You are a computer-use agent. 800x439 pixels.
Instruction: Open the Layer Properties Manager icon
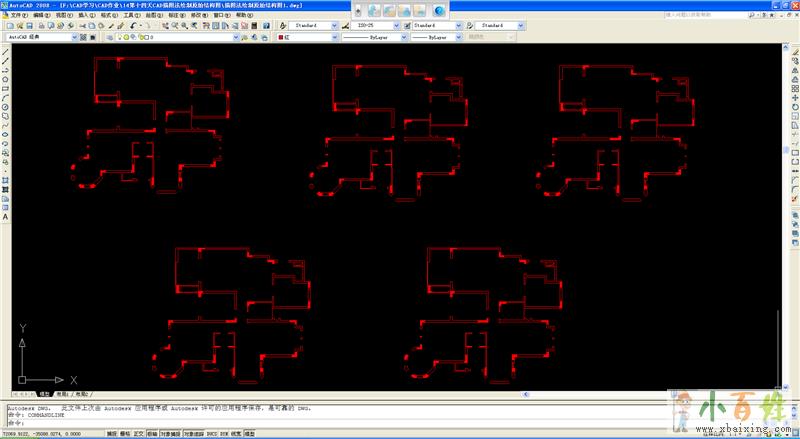pos(108,37)
